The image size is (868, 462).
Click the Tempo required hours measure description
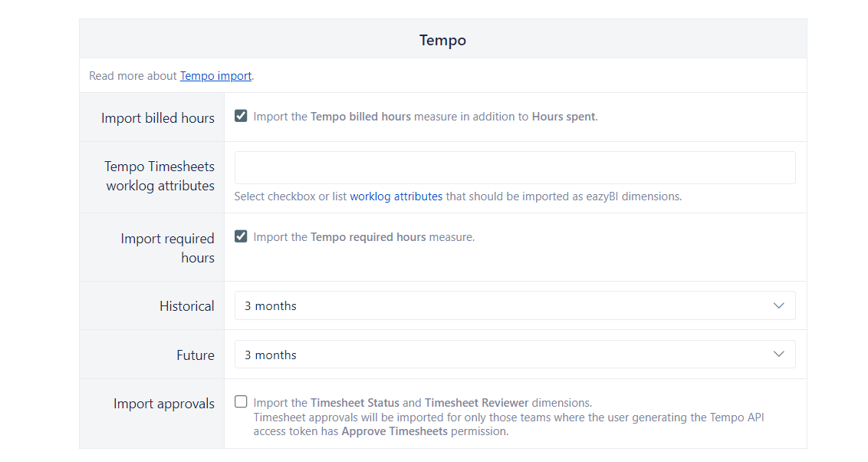(364, 237)
